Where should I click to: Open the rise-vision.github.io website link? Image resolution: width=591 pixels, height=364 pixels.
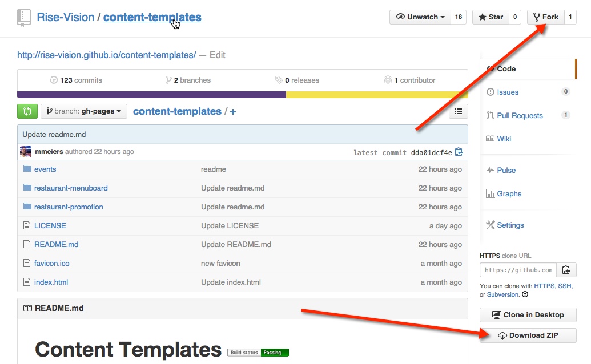(107, 55)
